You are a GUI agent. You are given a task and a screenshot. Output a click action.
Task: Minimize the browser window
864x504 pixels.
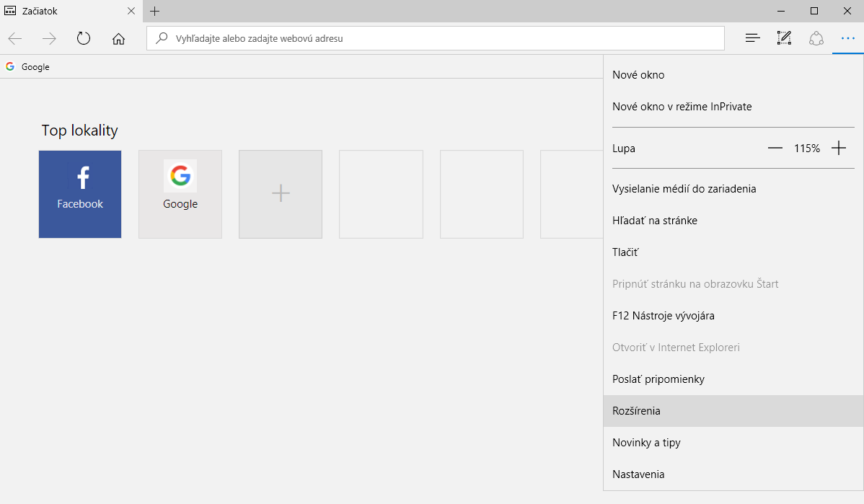pyautogui.click(x=781, y=11)
